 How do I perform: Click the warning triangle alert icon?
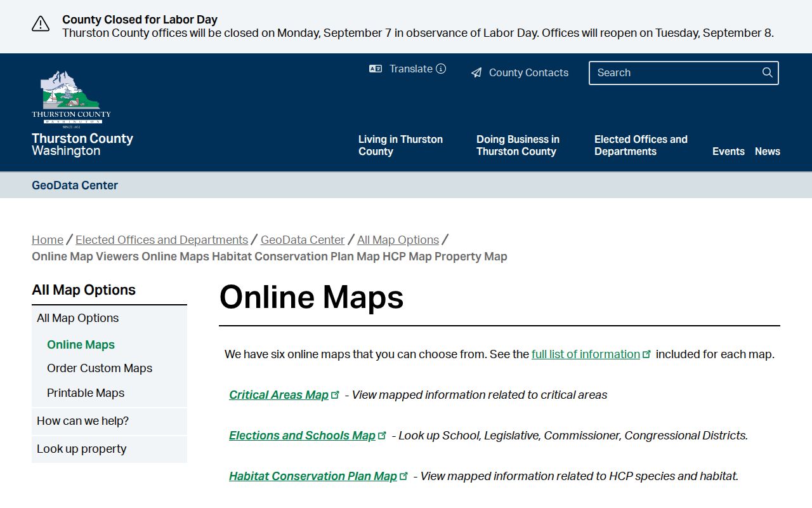coord(41,24)
